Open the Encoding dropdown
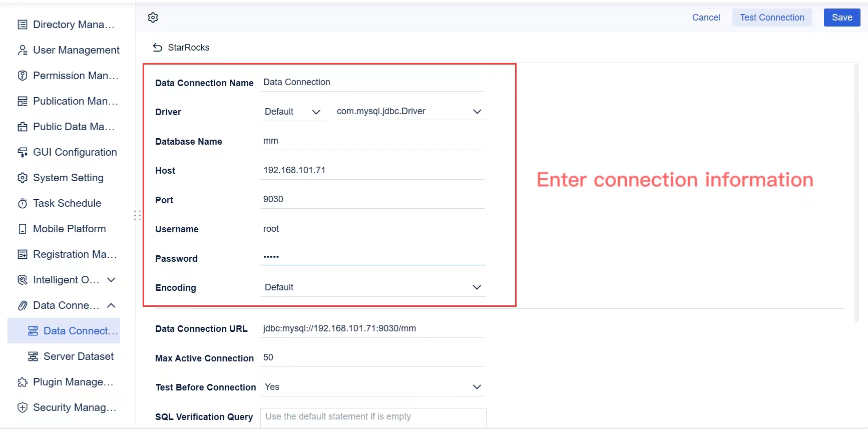The image size is (868, 429). tap(372, 287)
